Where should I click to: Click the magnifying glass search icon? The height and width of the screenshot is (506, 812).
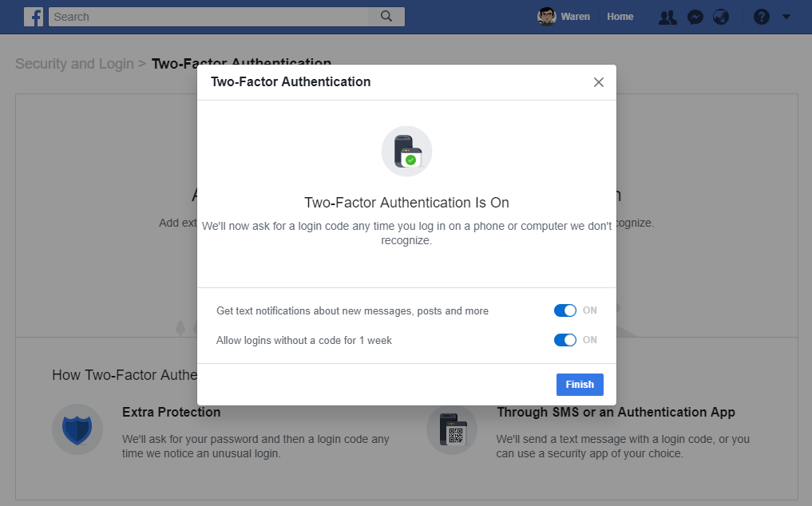click(x=386, y=16)
